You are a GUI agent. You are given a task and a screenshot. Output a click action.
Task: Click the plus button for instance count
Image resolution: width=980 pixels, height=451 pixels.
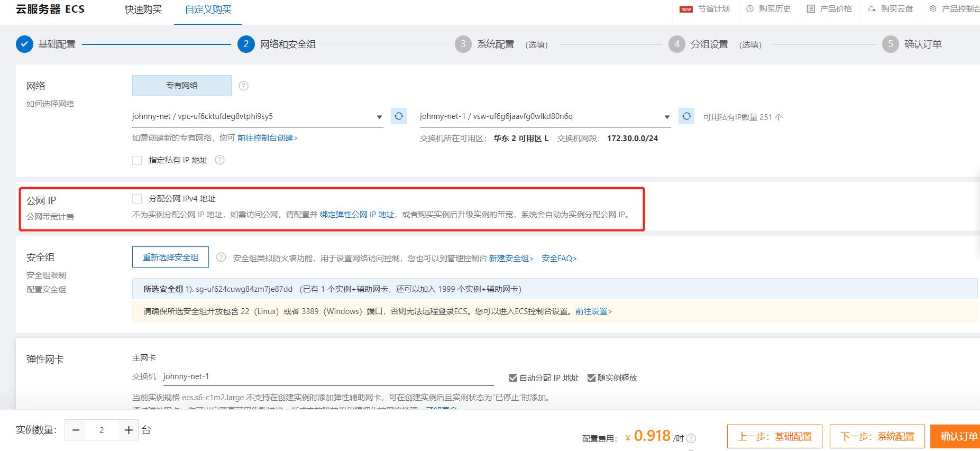tap(129, 430)
